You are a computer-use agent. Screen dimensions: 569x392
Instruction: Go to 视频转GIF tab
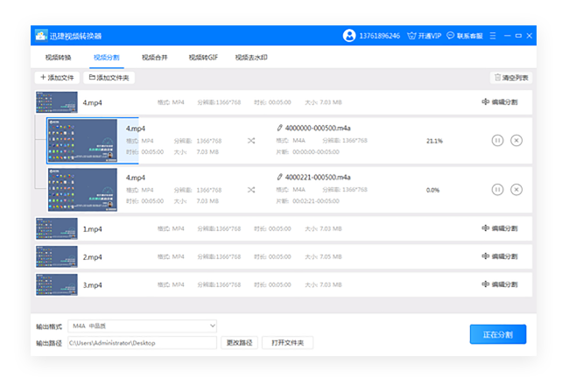pos(203,57)
